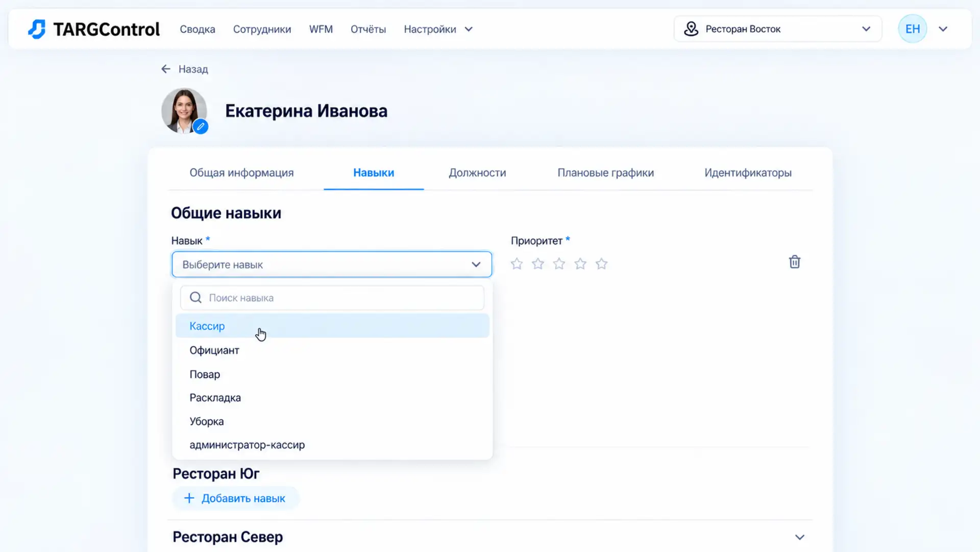This screenshot has height=552, width=980.
Task: Choose Повар from the skill list
Action: (332, 374)
